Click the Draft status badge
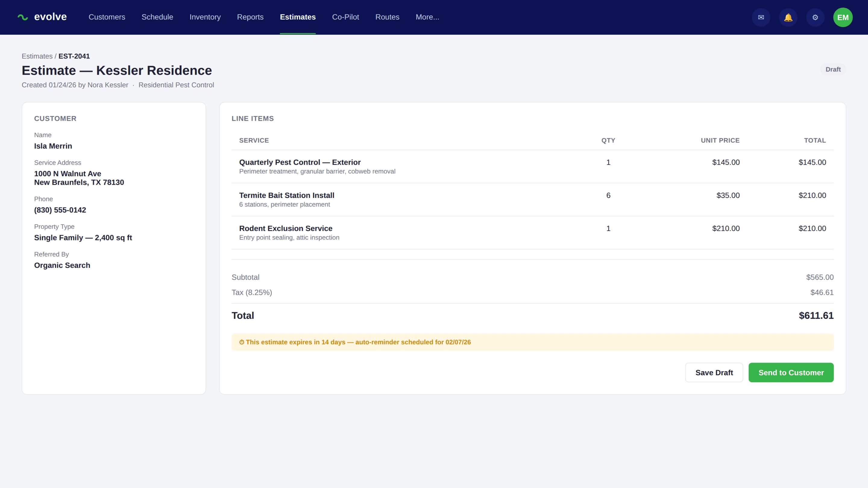This screenshot has width=868, height=488. pos(833,69)
